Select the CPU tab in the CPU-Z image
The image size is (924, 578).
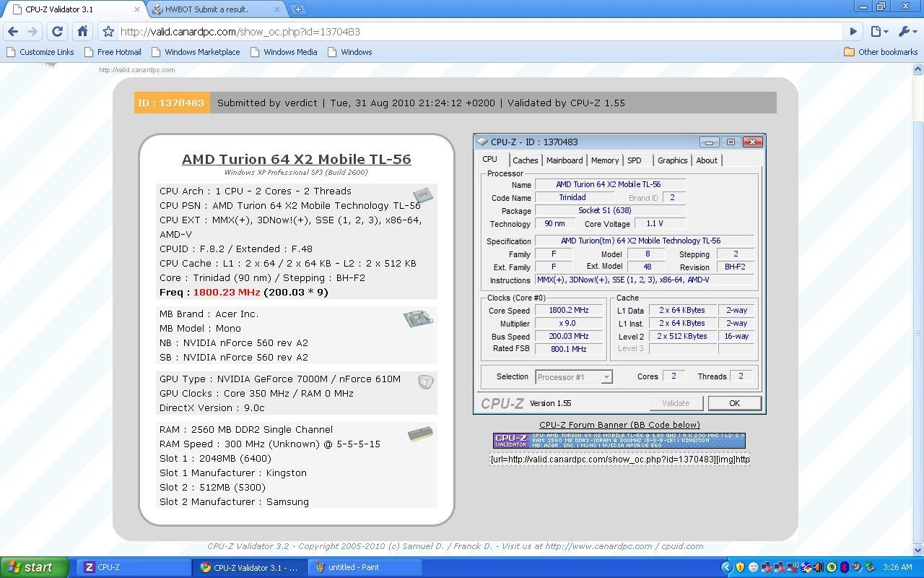point(489,160)
